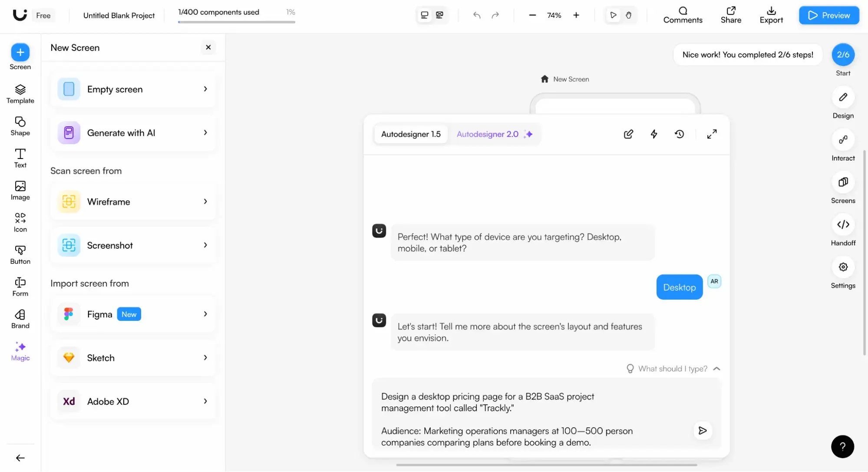
Task: Click the Untitled Blank Project title
Action: tap(119, 15)
